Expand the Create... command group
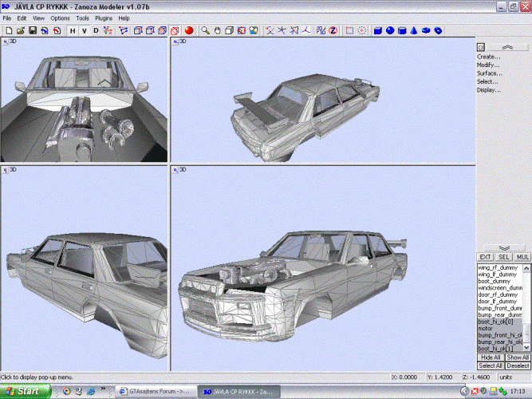Screen dimensions: 532x399 489,57
